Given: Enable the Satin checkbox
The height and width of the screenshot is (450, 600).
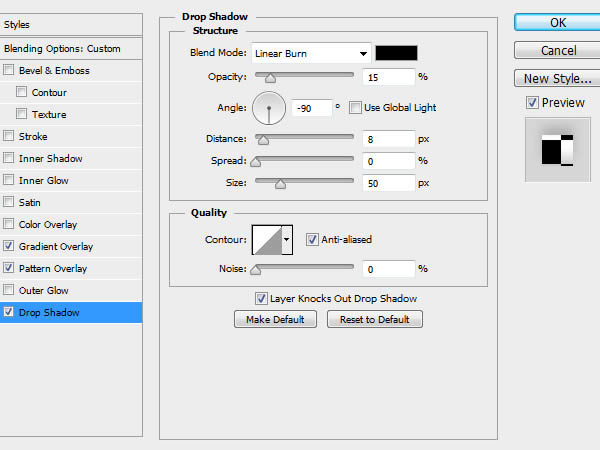Looking at the screenshot, I should [x=8, y=202].
